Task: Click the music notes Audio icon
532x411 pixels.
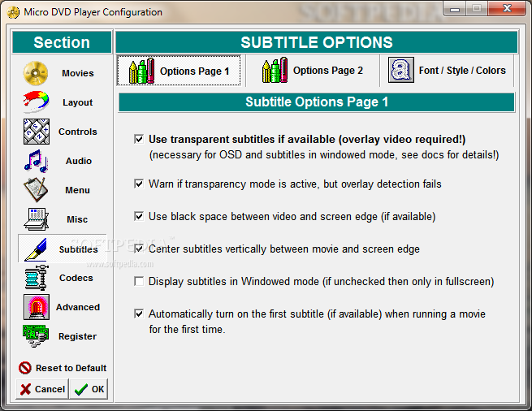Action: (36, 161)
